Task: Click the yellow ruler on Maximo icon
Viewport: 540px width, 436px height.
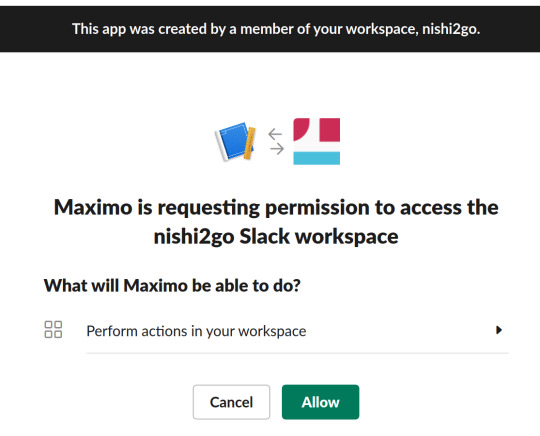Action: [249, 144]
